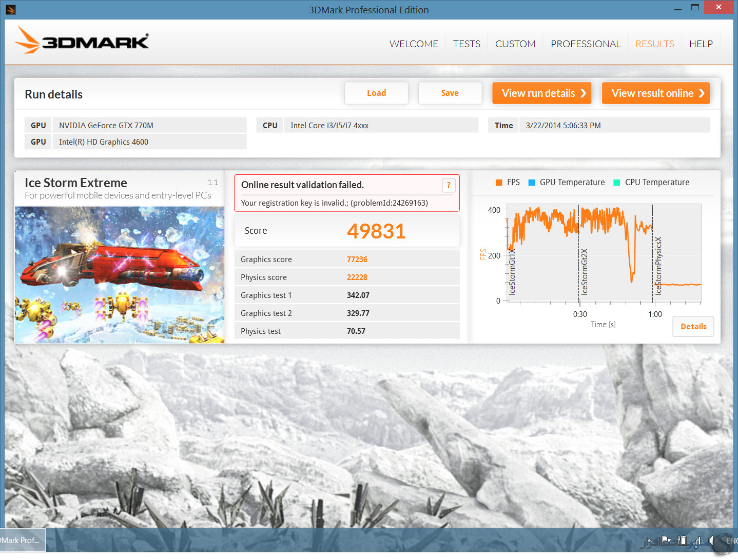
Task: Expand View run details
Action: pyautogui.click(x=542, y=93)
